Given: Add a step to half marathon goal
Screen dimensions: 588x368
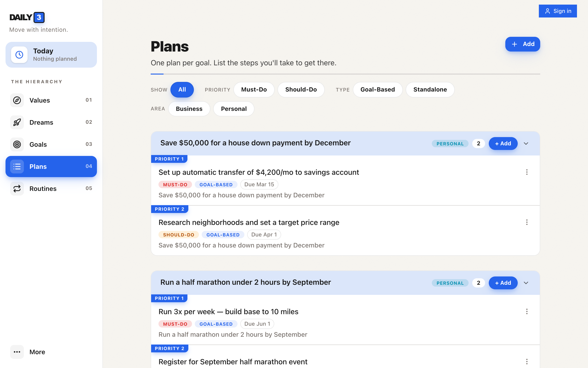Looking at the screenshot, I should [503, 283].
